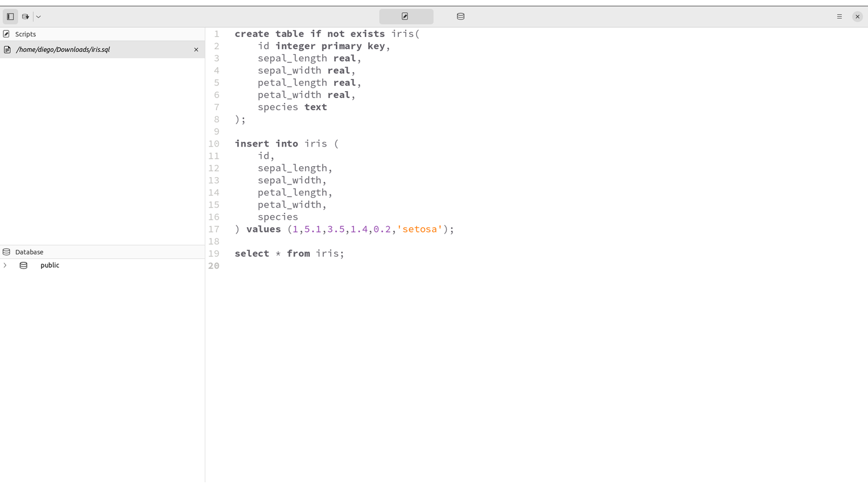The image size is (868, 488).
Task: Select the script editor view icon
Action: pos(406,16)
